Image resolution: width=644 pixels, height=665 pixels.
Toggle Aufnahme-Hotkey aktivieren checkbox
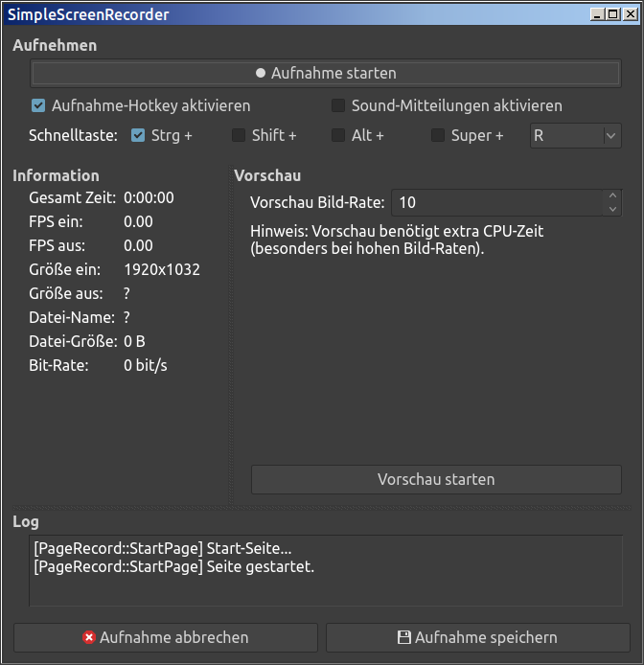38,105
